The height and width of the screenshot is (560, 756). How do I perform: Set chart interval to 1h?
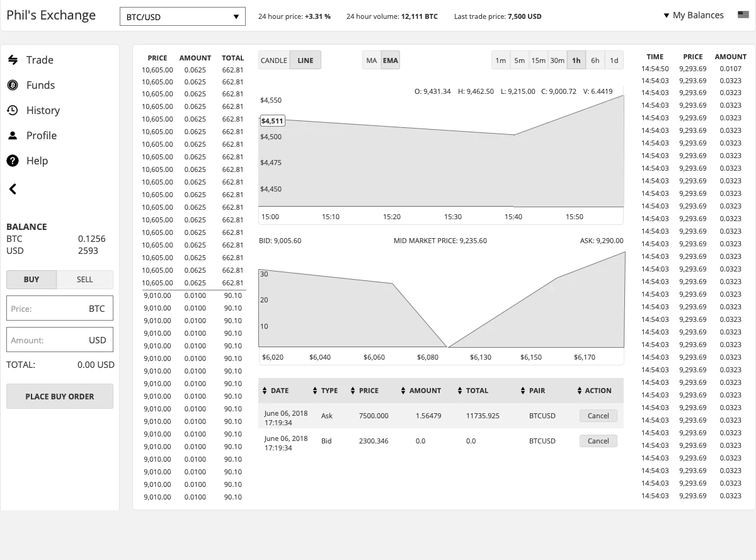[x=576, y=60]
